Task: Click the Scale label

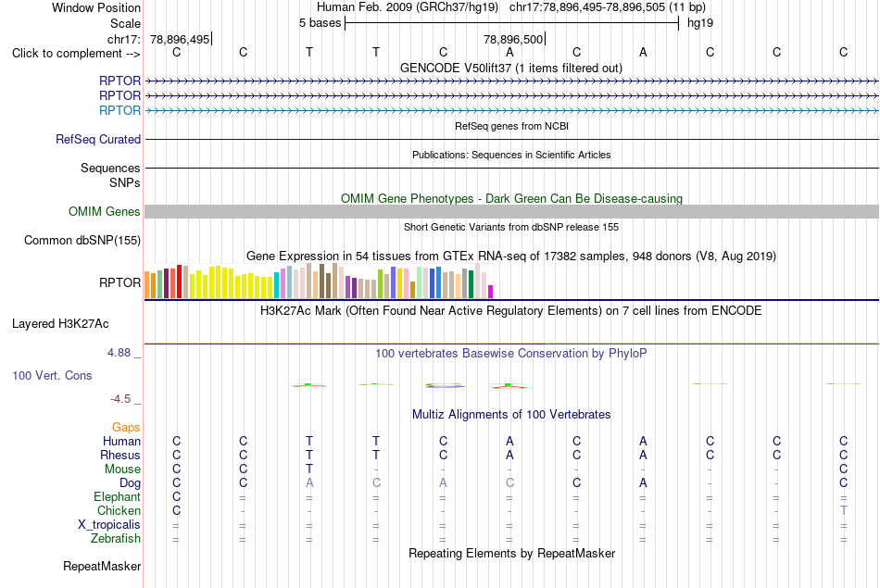Action: pos(125,23)
